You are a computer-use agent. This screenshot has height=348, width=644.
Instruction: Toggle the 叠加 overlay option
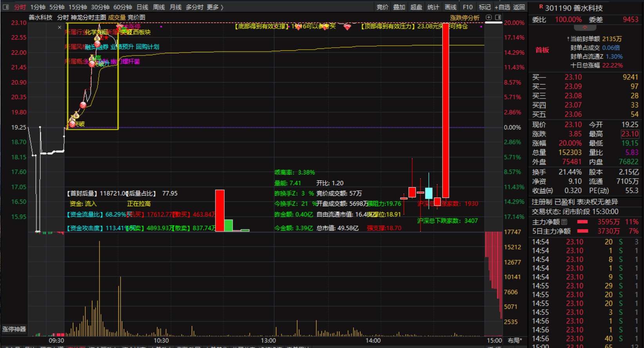point(399,7)
